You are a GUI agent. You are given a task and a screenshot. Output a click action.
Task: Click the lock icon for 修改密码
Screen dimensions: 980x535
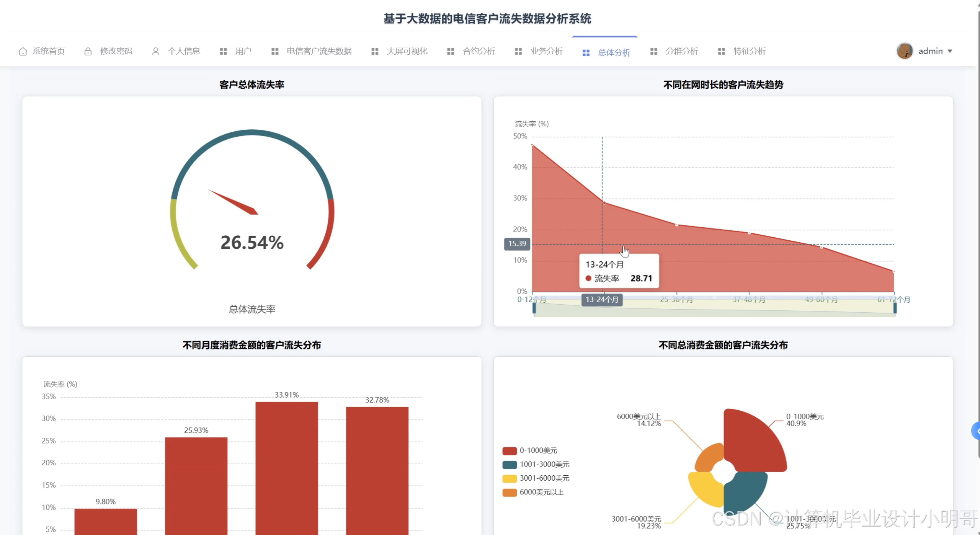[88, 51]
